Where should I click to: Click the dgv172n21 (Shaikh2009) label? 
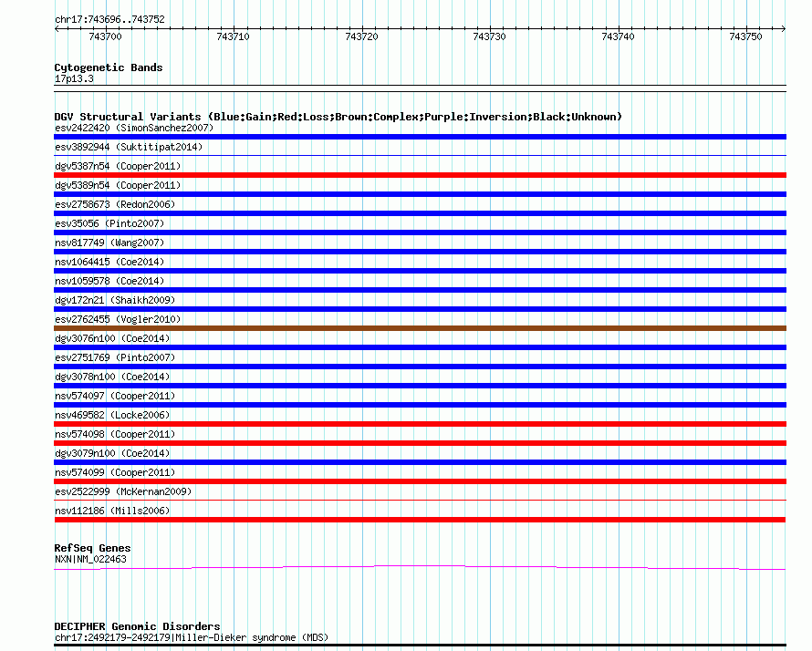click(115, 300)
